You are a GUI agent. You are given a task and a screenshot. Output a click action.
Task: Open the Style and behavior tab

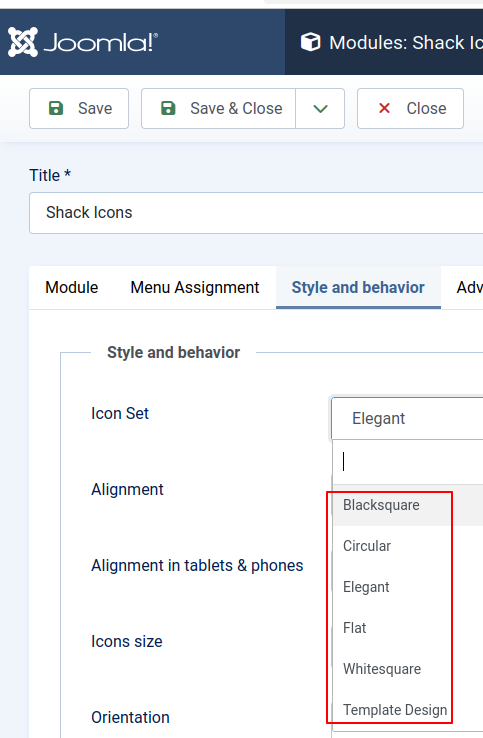click(x=358, y=288)
